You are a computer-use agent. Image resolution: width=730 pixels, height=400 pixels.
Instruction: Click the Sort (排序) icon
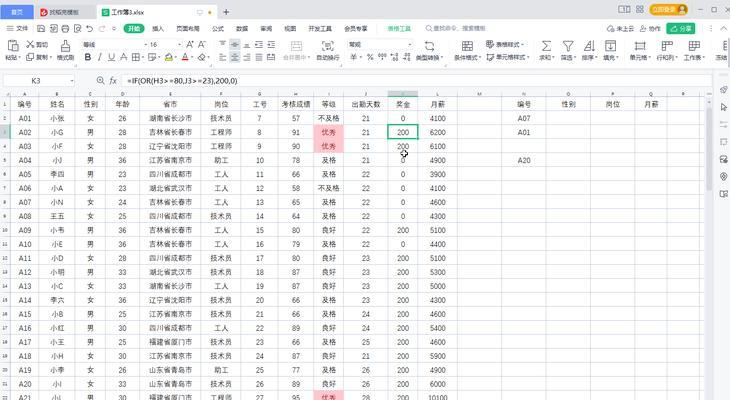click(x=589, y=46)
